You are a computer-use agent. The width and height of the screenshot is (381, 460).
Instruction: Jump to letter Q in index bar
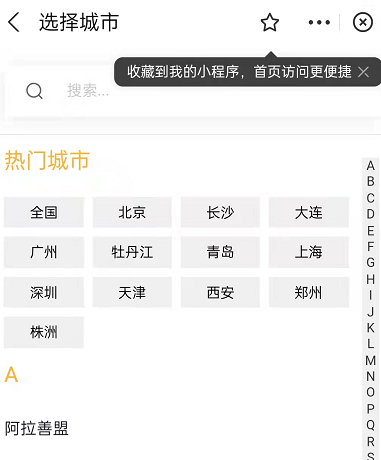click(x=370, y=425)
